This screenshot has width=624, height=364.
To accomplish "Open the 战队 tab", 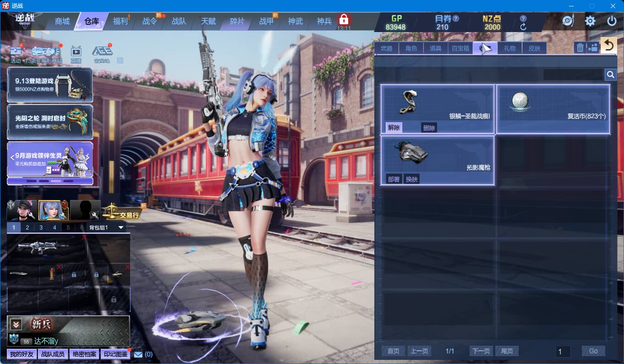I will (179, 22).
